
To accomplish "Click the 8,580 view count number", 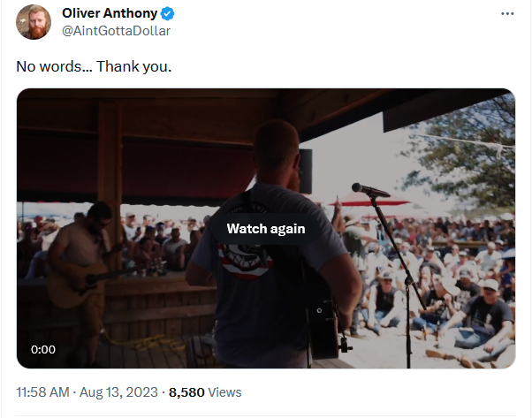I will (x=186, y=392).
